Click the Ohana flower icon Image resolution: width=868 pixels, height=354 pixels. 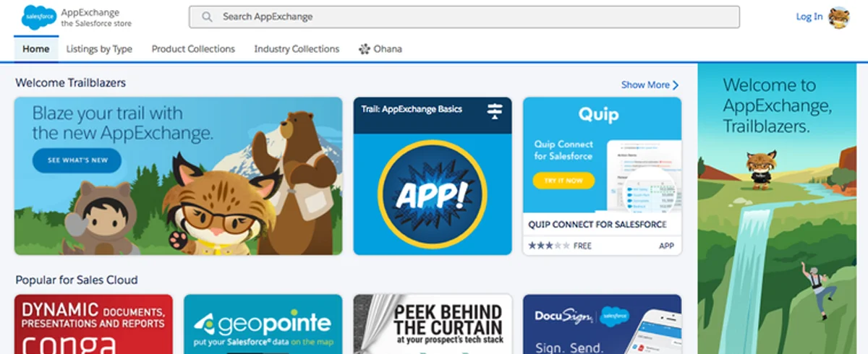364,49
